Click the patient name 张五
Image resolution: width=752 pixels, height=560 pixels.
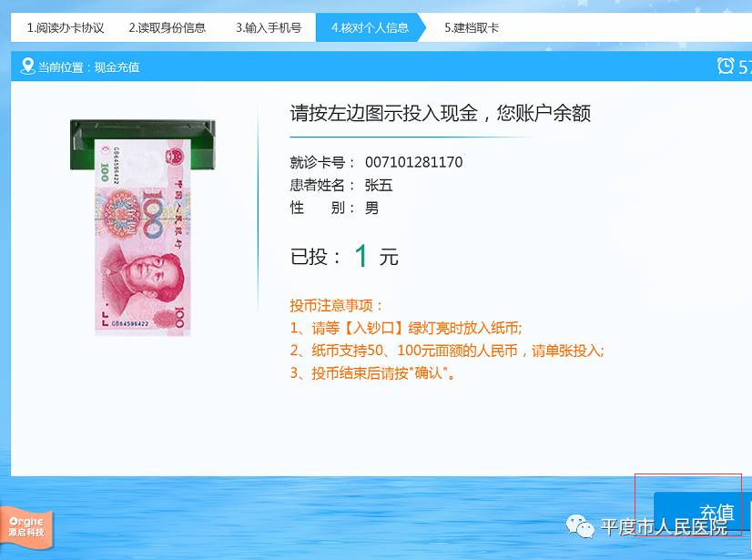379,185
